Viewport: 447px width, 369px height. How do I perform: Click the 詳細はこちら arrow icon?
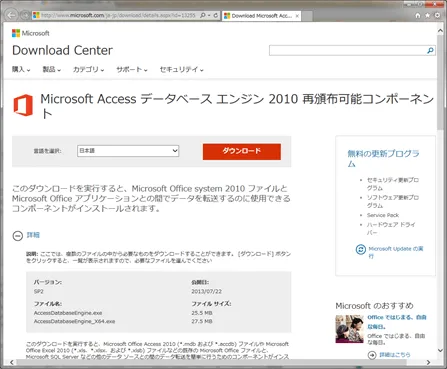pyautogui.click(x=372, y=355)
